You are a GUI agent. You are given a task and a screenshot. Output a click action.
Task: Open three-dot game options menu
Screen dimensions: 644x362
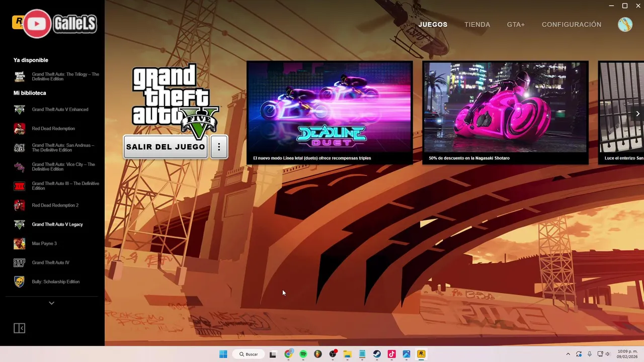219,147
